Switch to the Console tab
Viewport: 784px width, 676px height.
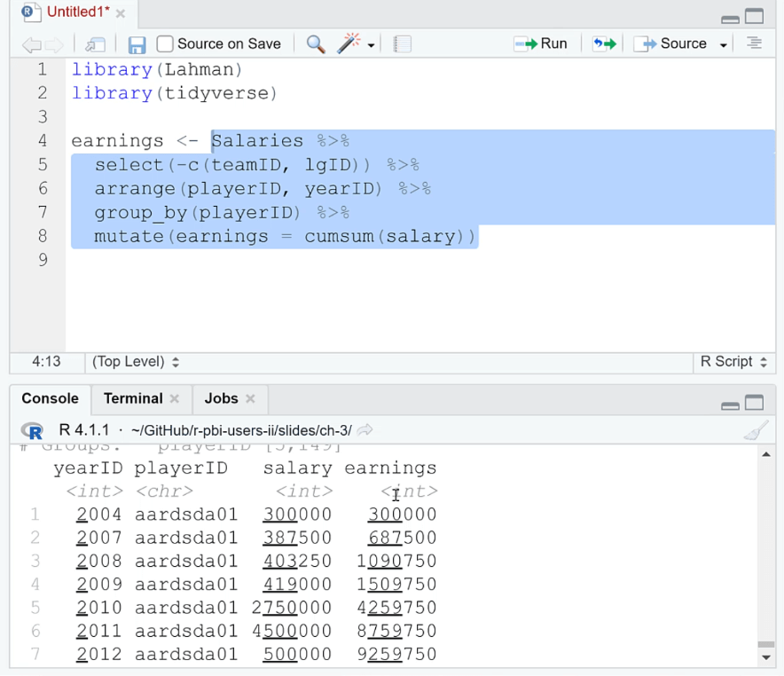50,398
